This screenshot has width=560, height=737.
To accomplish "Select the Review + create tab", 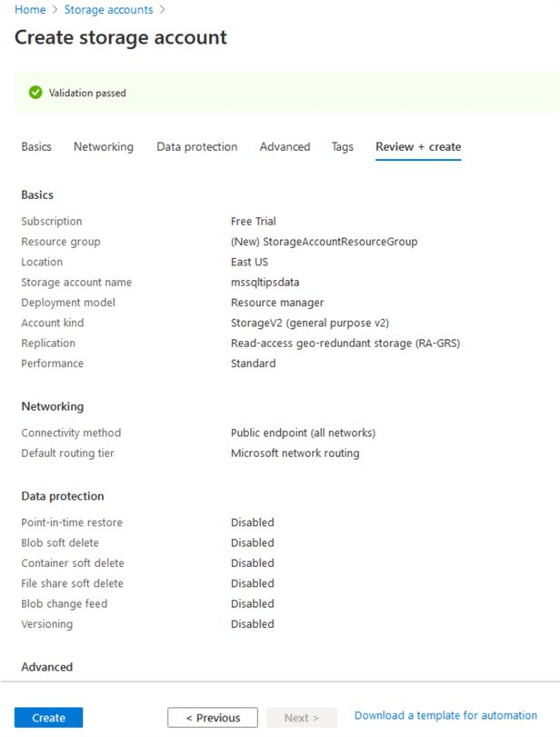I will tap(418, 146).
